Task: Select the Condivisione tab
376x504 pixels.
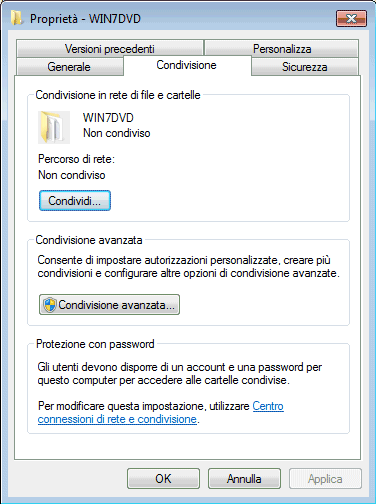Action: [187, 65]
